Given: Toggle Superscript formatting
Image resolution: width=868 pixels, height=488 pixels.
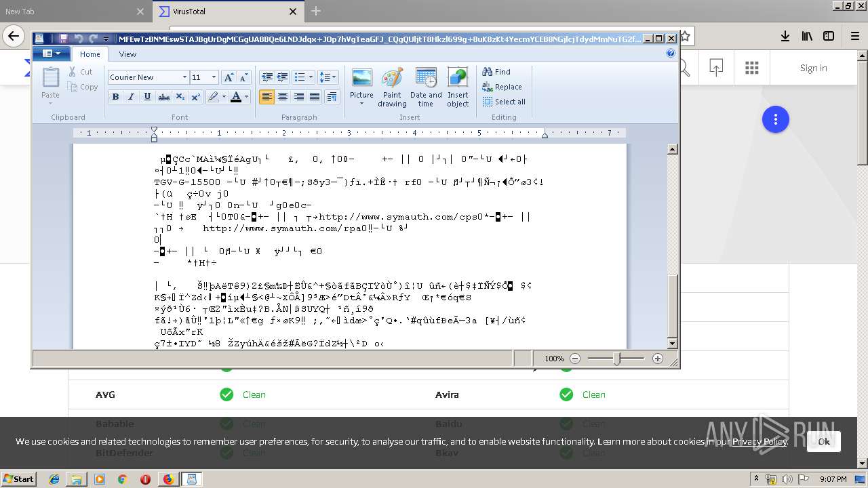Looking at the screenshot, I should pyautogui.click(x=195, y=97).
